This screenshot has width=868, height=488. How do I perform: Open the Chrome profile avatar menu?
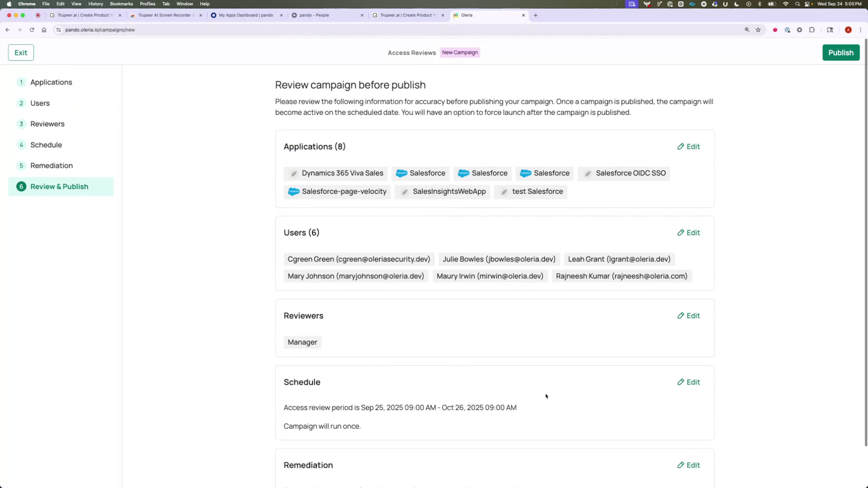(x=849, y=30)
